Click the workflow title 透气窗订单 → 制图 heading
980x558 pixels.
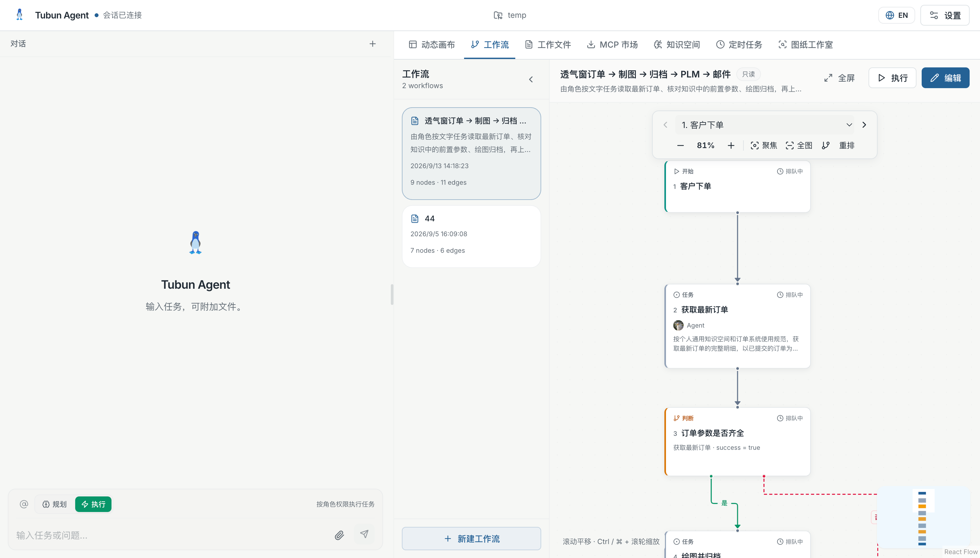645,74
